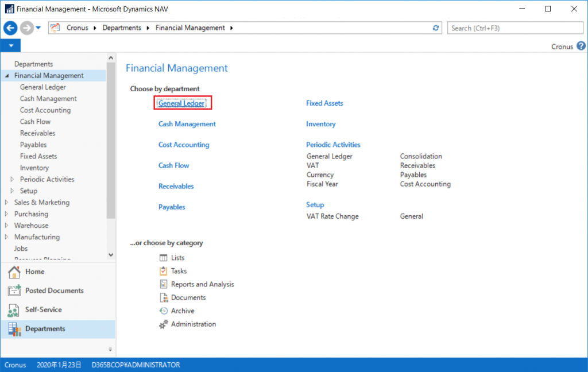Open the Help question mark icon
Screen dimensions: 588x372
pos(581,46)
